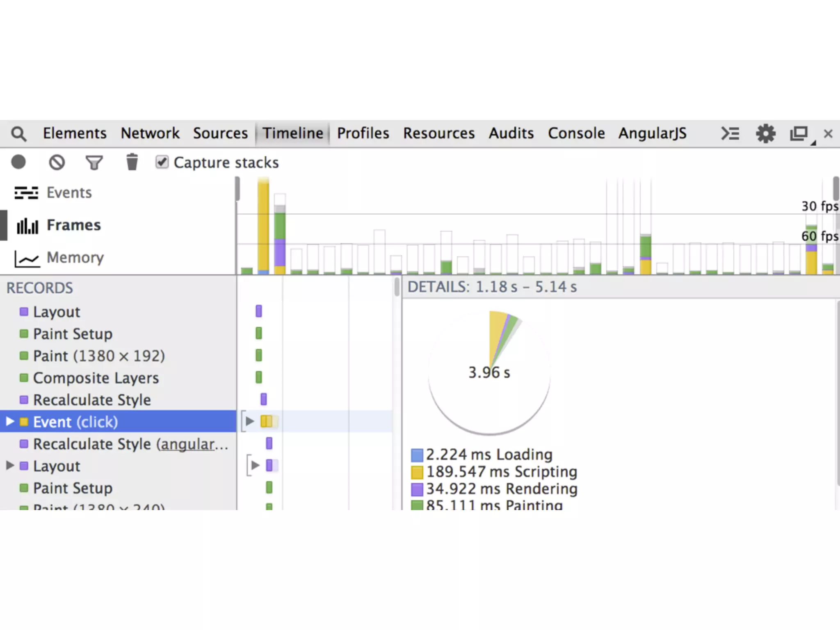Click the tall yellow scripting frame bar
This screenshot has height=630, width=840.
coord(263,226)
